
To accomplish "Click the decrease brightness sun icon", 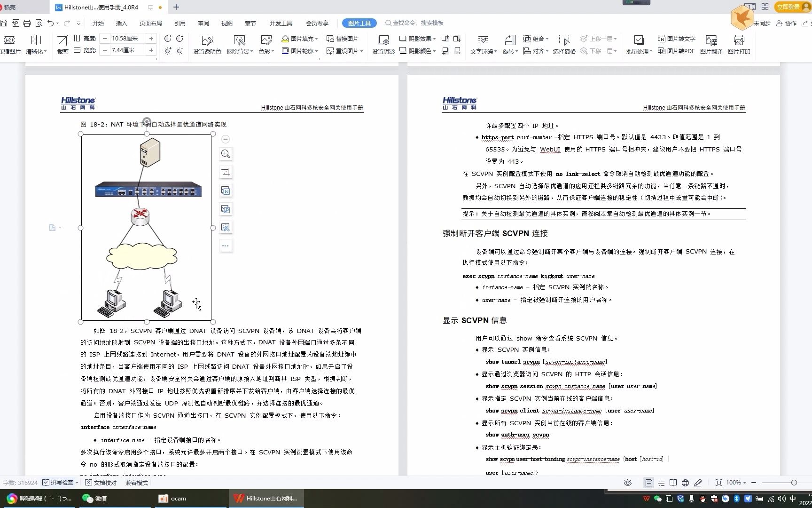I will (180, 50).
